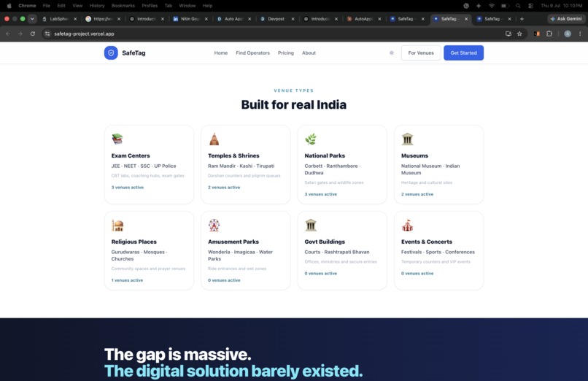Open the Find Operators nav link
This screenshot has width=588, height=381.
252,53
